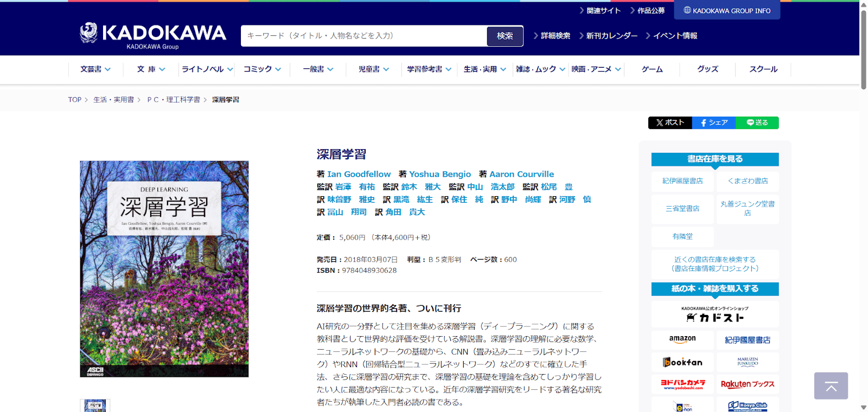868x412 pixels.
Task: View author Aaron Courville
Action: pyautogui.click(x=522, y=174)
